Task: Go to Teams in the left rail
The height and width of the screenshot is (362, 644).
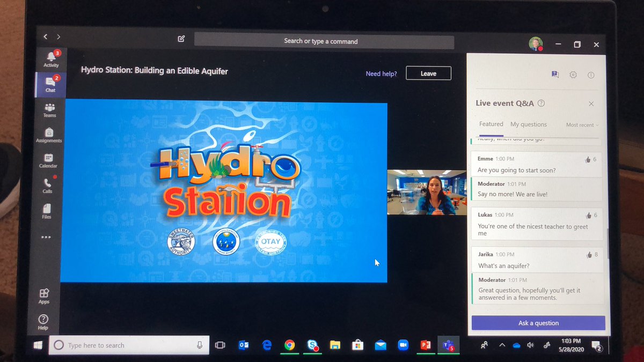Action: (50, 110)
